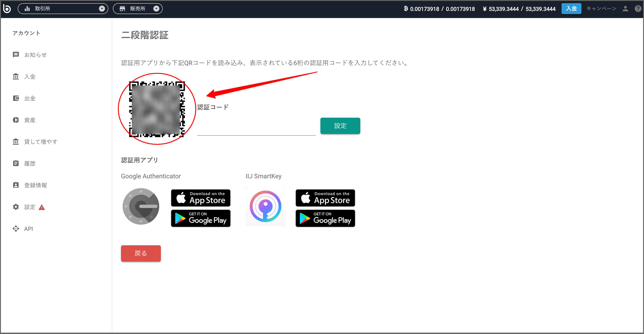
Task: Open Google Authenticator App Store badge
Action: click(201, 198)
